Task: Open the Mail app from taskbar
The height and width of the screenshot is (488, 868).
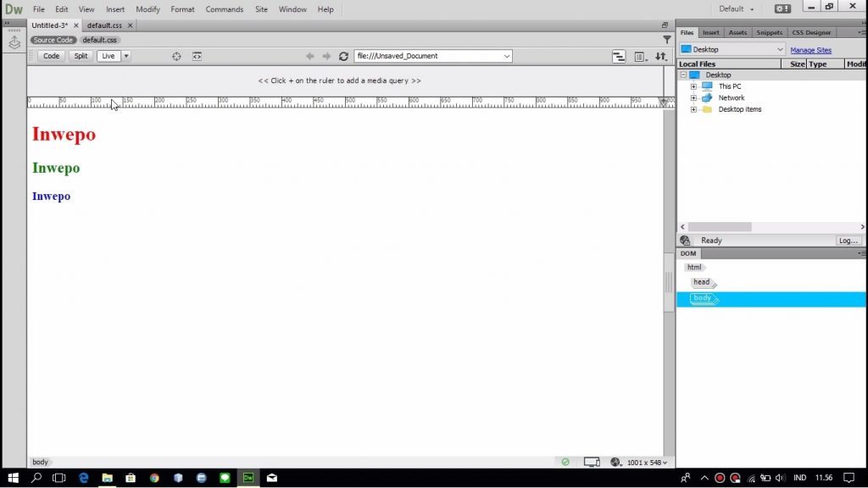Action: tap(272, 478)
